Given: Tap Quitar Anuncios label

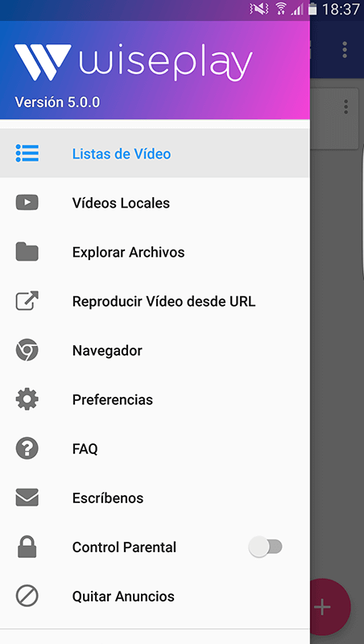Looking at the screenshot, I should click(x=123, y=597).
